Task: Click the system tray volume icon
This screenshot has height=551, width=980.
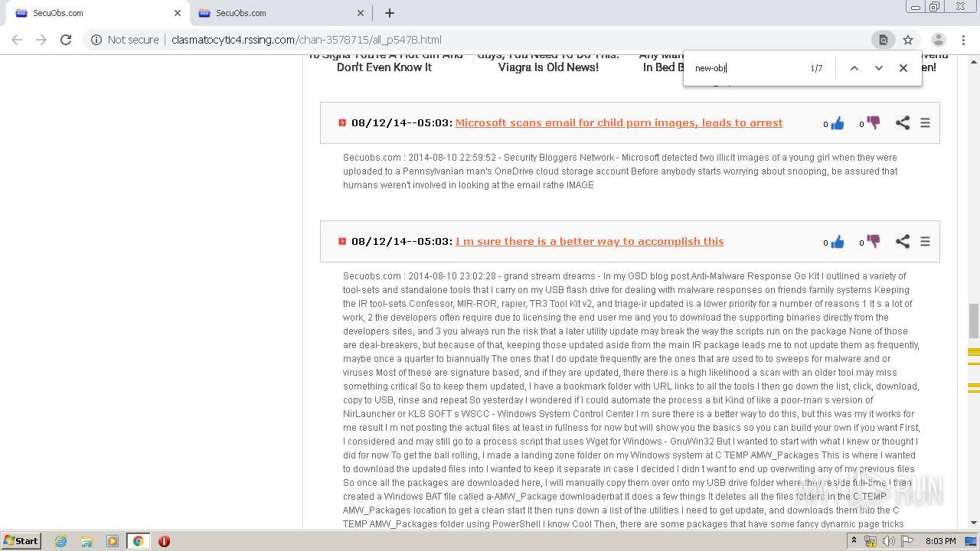Action: click(x=889, y=541)
